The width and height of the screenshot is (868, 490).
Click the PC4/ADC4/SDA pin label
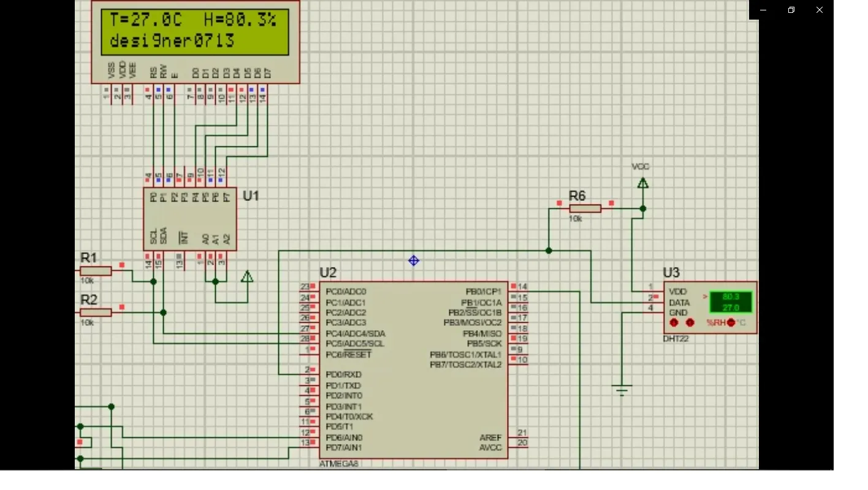[x=356, y=334]
